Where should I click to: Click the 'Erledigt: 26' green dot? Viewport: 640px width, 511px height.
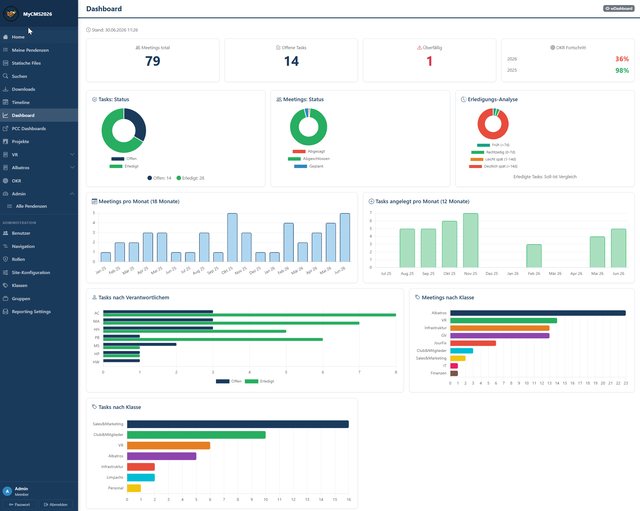tap(178, 178)
